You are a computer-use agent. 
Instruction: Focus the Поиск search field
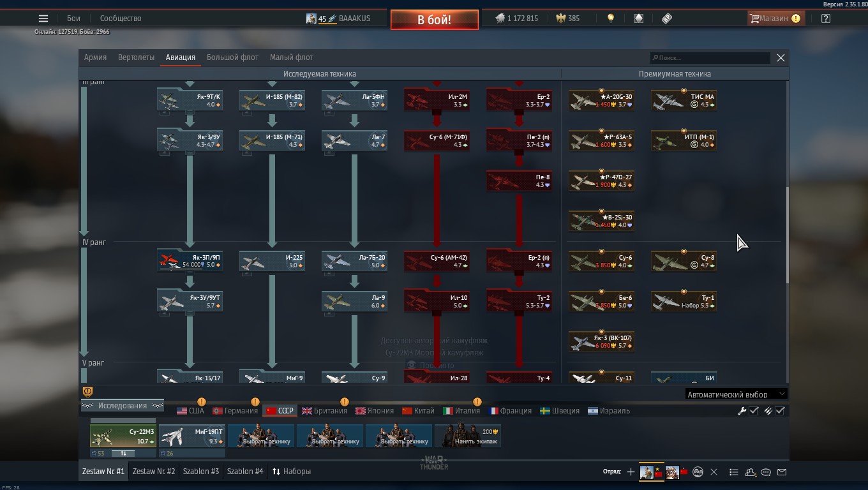(710, 58)
